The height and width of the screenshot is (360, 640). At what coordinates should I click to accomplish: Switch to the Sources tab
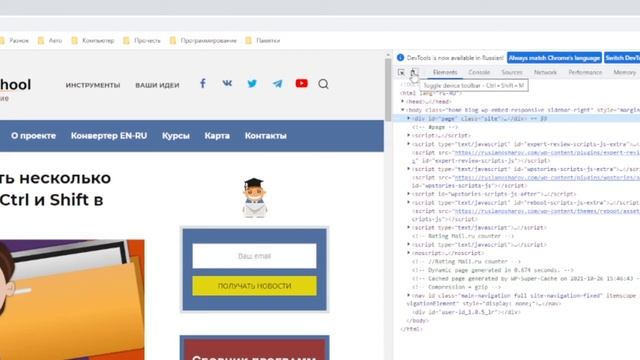[x=512, y=72]
